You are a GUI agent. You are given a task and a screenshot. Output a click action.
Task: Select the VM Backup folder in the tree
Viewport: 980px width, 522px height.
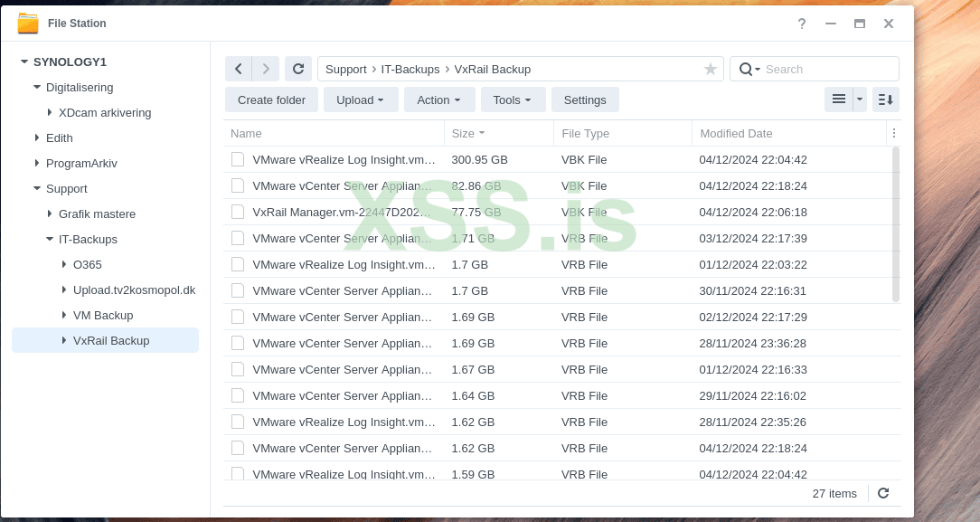tap(103, 315)
